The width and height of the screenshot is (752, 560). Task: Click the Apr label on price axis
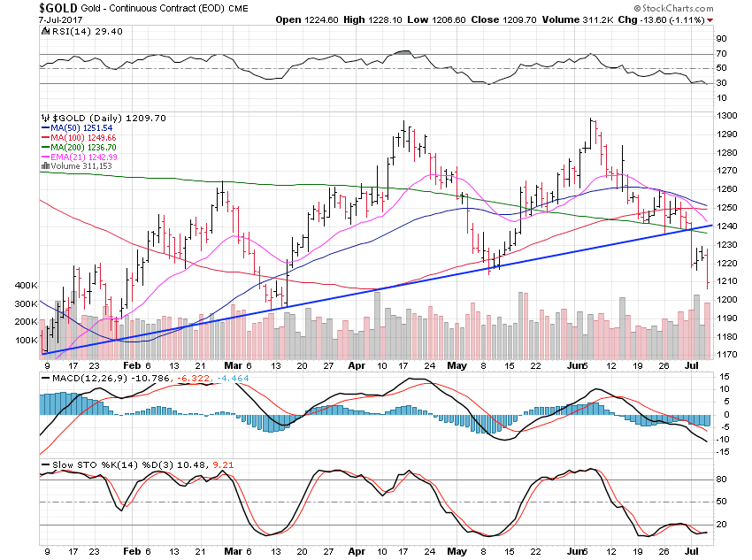(x=357, y=365)
